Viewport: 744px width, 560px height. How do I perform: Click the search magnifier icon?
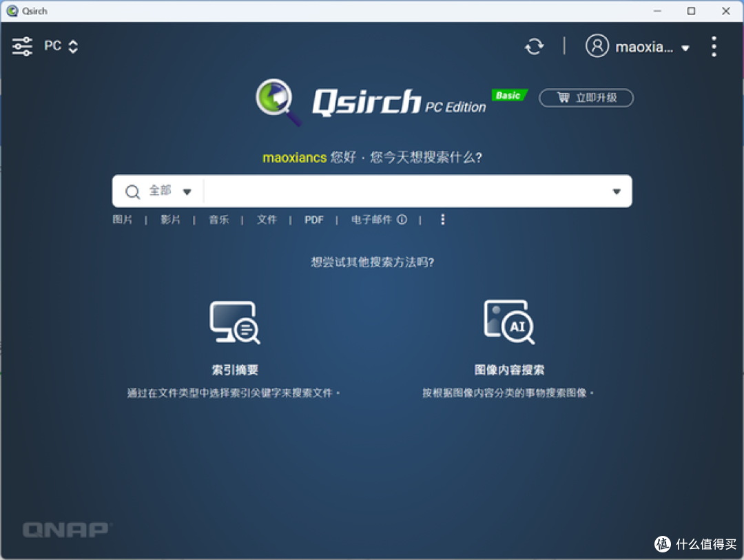coord(132,191)
